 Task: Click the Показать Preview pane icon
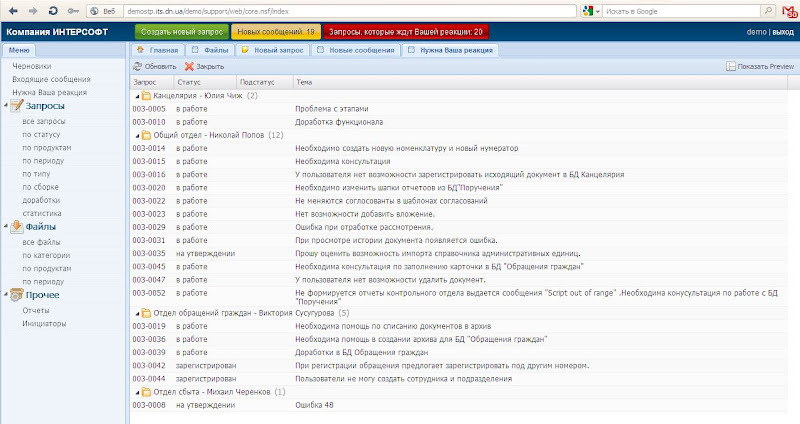point(731,66)
